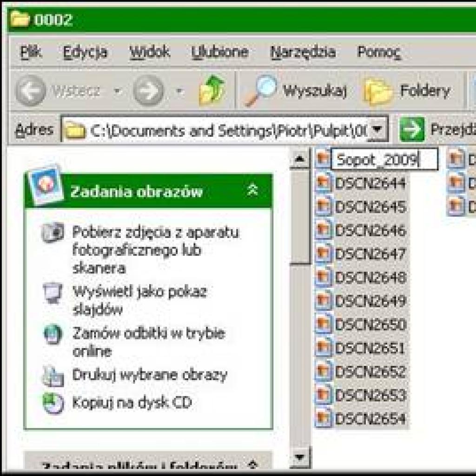Open the Wstecz history dropdown arrow

tap(118, 91)
